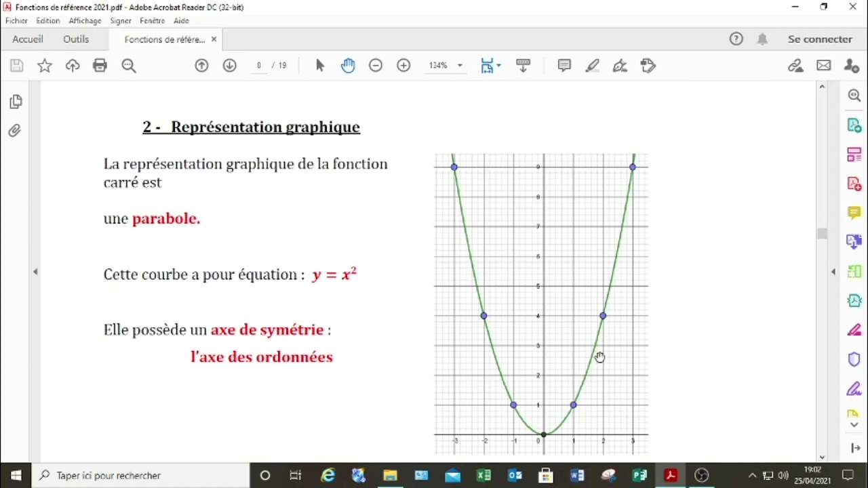Click the current page number field
Image resolution: width=868 pixels, height=488 pixels.
coord(258,66)
